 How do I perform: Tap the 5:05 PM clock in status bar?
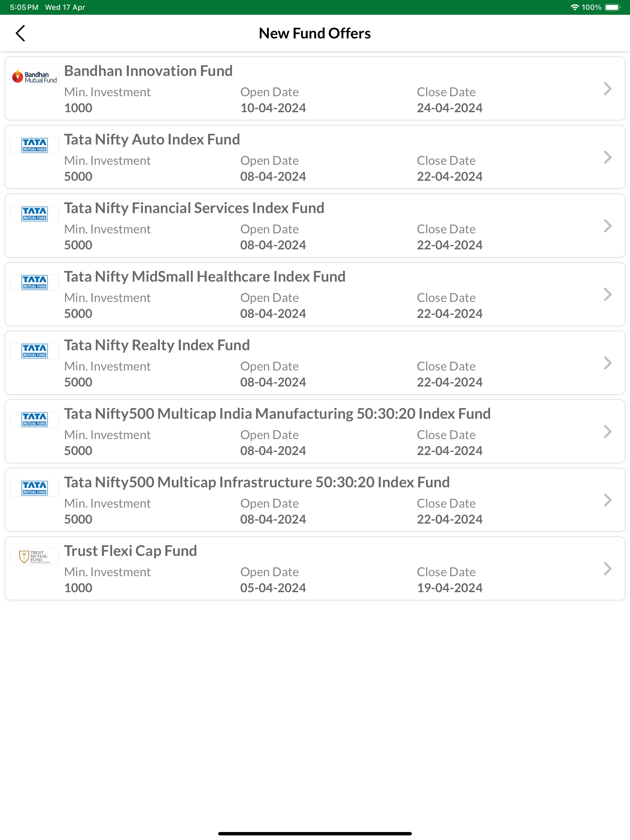click(x=24, y=7)
